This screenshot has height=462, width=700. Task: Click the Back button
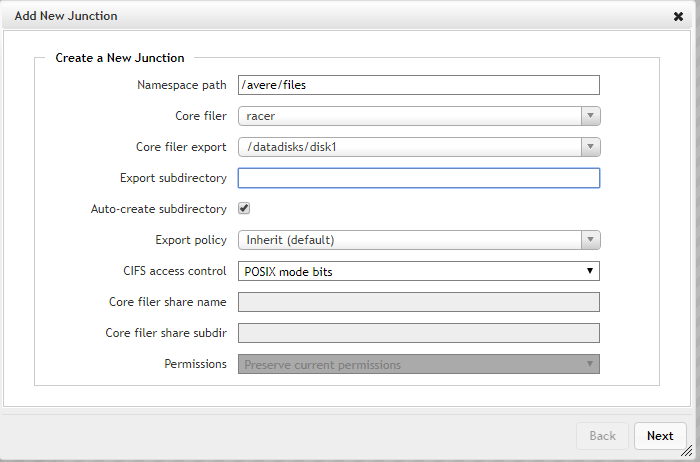pyautogui.click(x=602, y=436)
